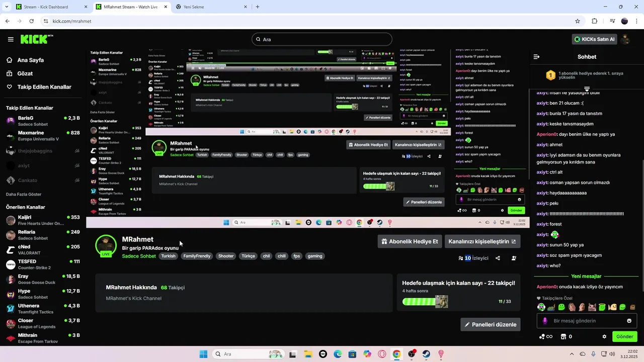Open a new browser tab with plus
Viewport: 644px width, 362px height.
point(258,7)
